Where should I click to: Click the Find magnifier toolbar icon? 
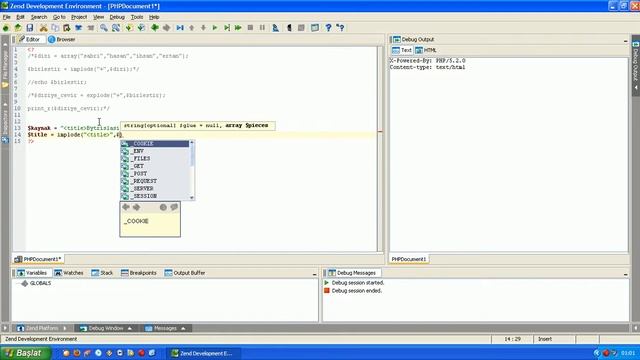pyautogui.click(x=104, y=28)
